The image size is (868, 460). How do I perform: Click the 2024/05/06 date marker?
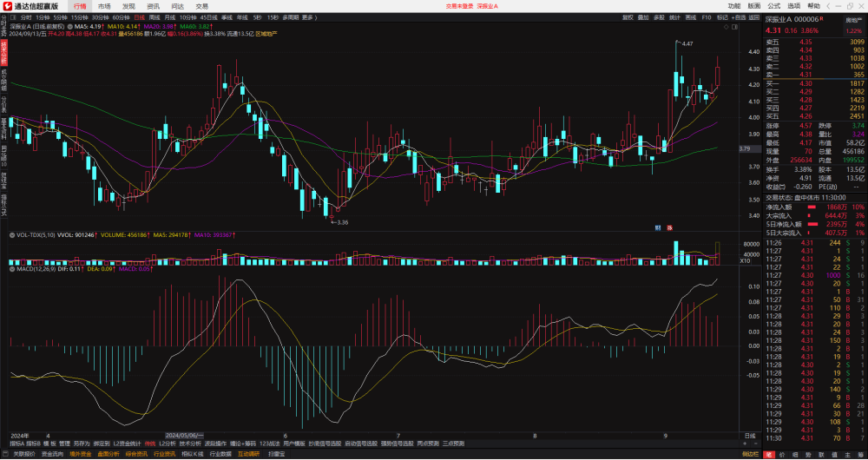pos(184,436)
